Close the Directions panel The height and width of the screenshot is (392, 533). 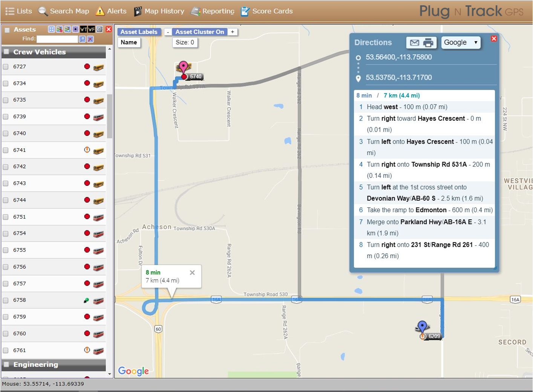[494, 38]
